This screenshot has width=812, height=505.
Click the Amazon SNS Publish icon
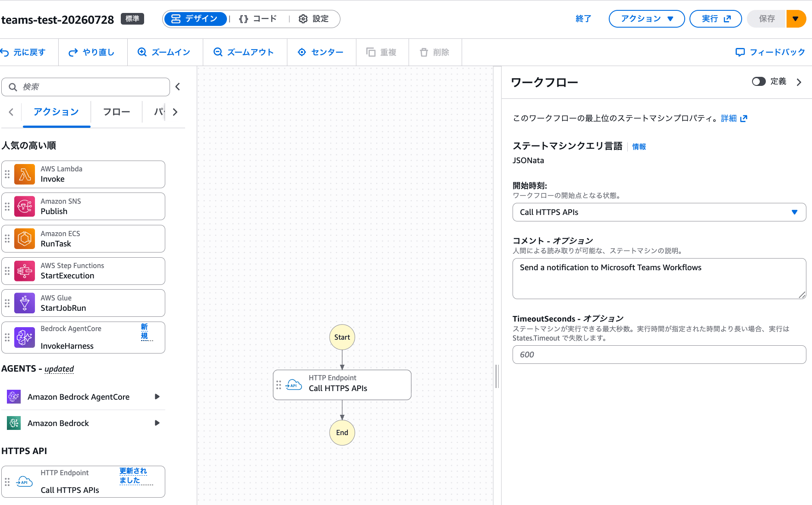pyautogui.click(x=25, y=206)
